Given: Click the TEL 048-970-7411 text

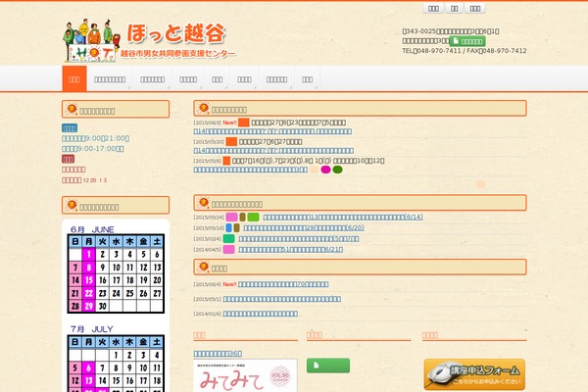Looking at the screenshot, I should pyautogui.click(x=431, y=51).
